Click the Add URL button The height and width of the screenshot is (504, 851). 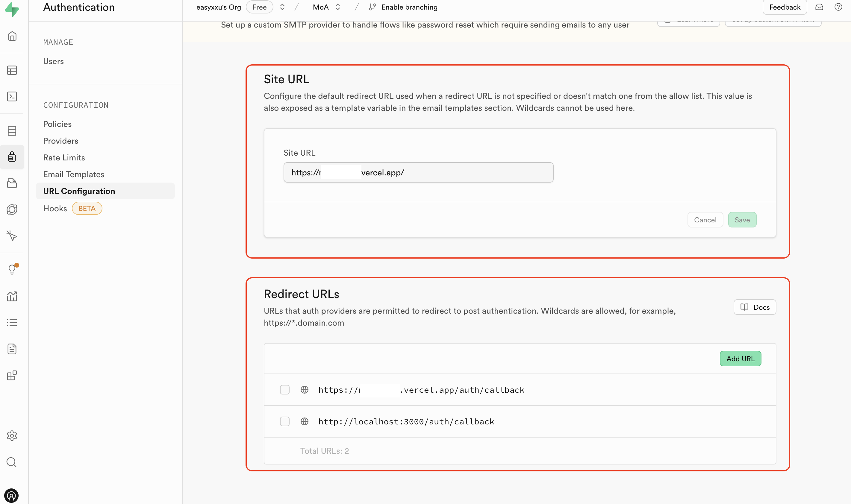pyautogui.click(x=740, y=358)
